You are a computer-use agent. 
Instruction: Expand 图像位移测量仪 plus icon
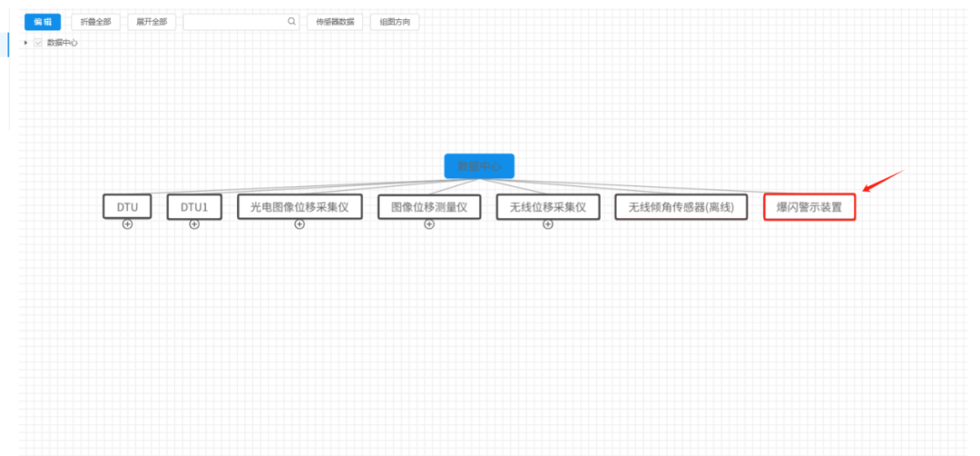(x=429, y=224)
